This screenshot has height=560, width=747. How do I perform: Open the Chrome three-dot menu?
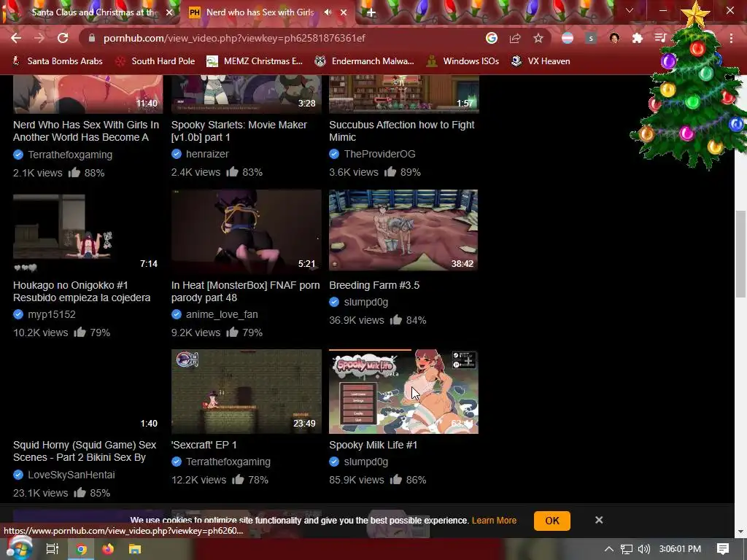731,38
